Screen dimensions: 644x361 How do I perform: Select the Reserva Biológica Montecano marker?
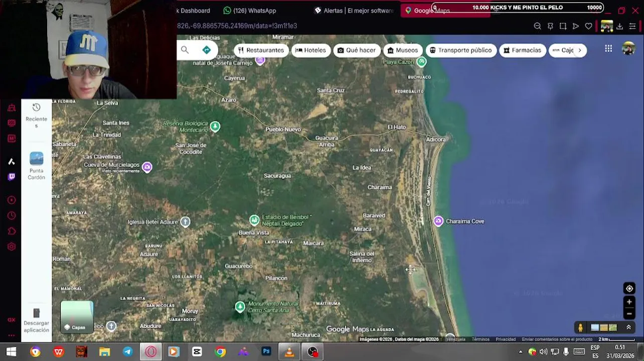pos(215,126)
